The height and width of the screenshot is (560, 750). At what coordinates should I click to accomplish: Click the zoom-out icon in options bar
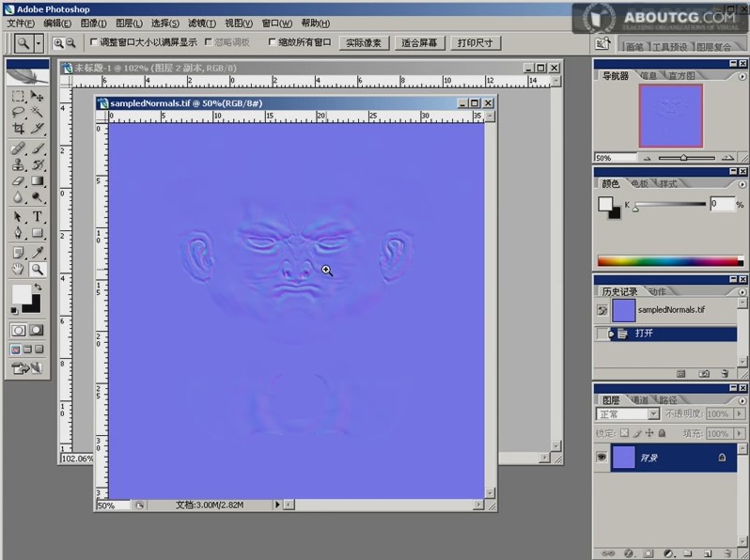(70, 43)
